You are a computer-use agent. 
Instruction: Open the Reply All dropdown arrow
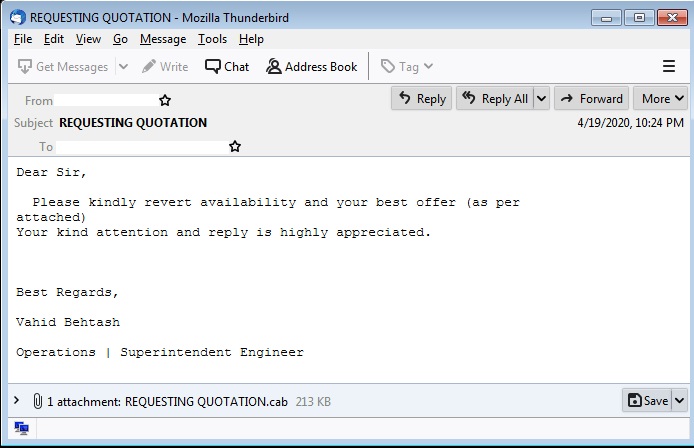(x=541, y=98)
